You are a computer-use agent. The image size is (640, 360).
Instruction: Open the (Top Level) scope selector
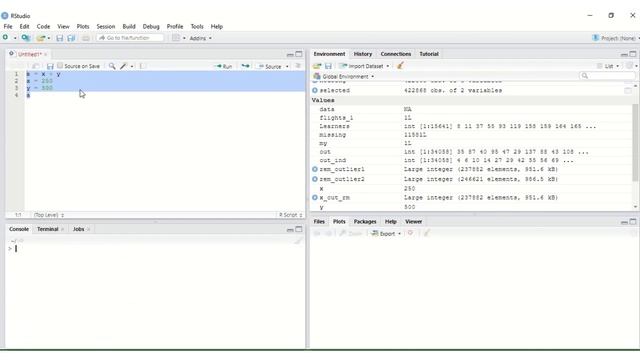pyautogui.click(x=49, y=215)
